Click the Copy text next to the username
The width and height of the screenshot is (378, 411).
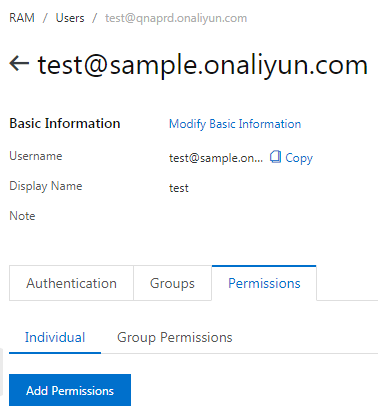tap(299, 158)
